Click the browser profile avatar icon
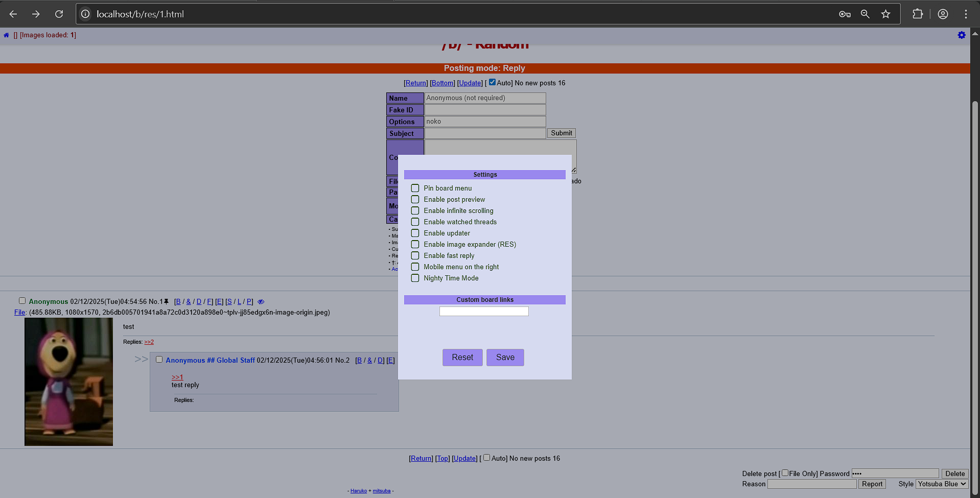Viewport: 980px width, 498px height. pyautogui.click(x=943, y=14)
